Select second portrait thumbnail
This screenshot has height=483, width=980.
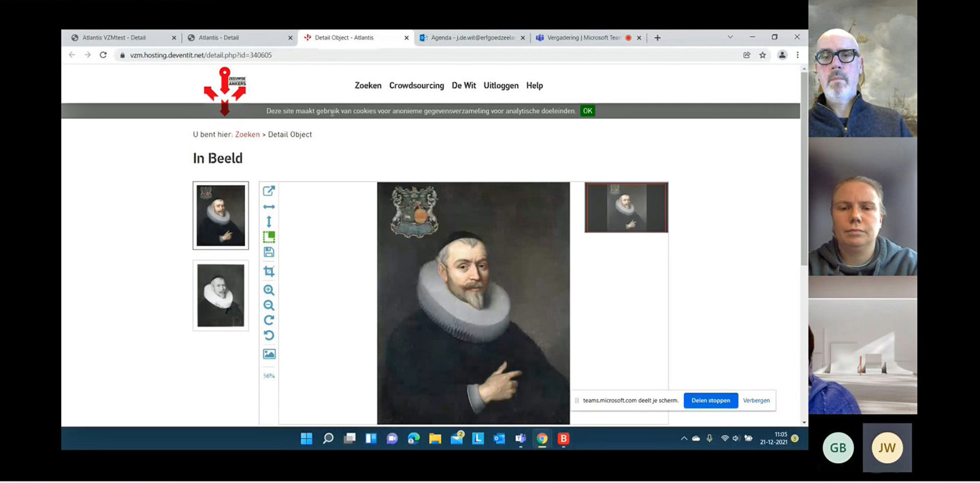(x=220, y=296)
